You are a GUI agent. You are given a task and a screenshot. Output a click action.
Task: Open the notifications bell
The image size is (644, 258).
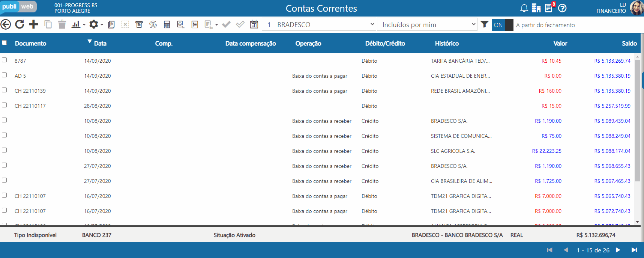[524, 8]
